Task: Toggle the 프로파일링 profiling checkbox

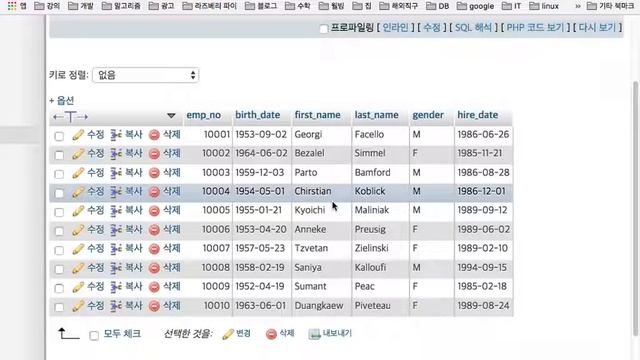Action: click(x=324, y=29)
